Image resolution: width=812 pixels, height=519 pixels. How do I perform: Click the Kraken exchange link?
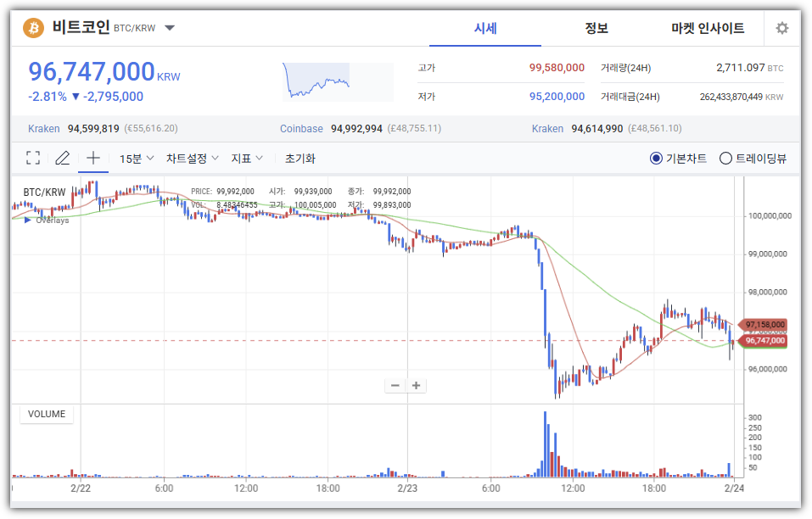tap(42, 128)
